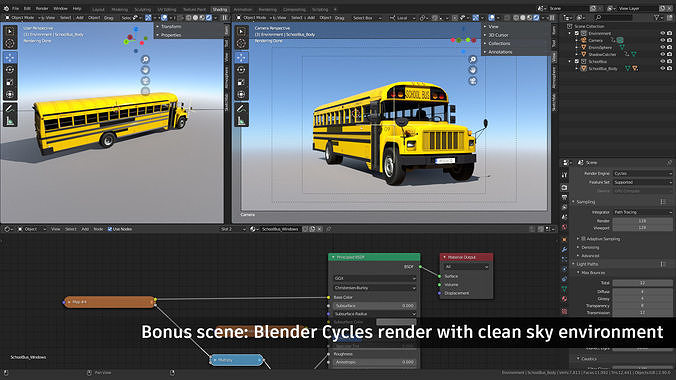Select the Measure tool in the camera viewport
This screenshot has width=676, height=380.
[241, 121]
